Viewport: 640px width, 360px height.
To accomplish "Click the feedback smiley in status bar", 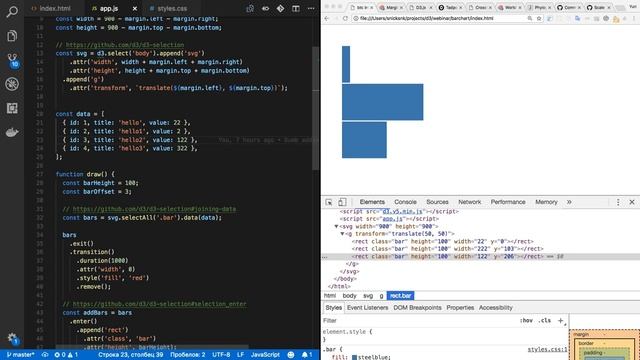I will [x=291, y=355].
